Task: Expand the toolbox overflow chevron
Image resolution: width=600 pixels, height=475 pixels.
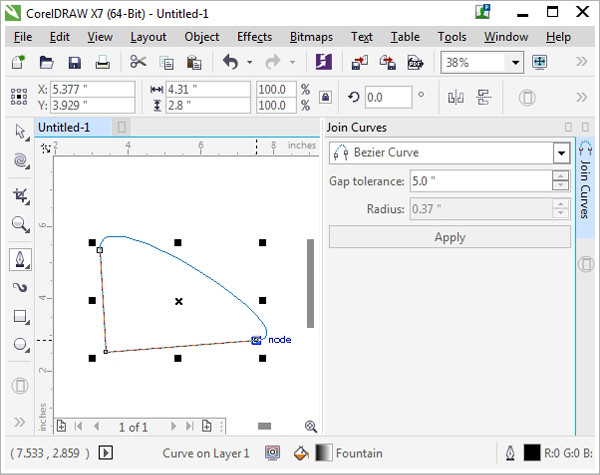Action: point(20,422)
